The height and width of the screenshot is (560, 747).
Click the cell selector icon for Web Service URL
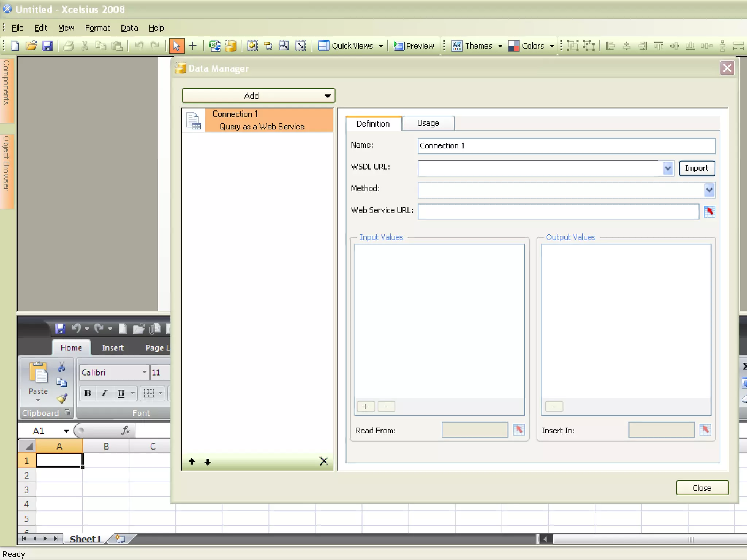pyautogui.click(x=709, y=211)
